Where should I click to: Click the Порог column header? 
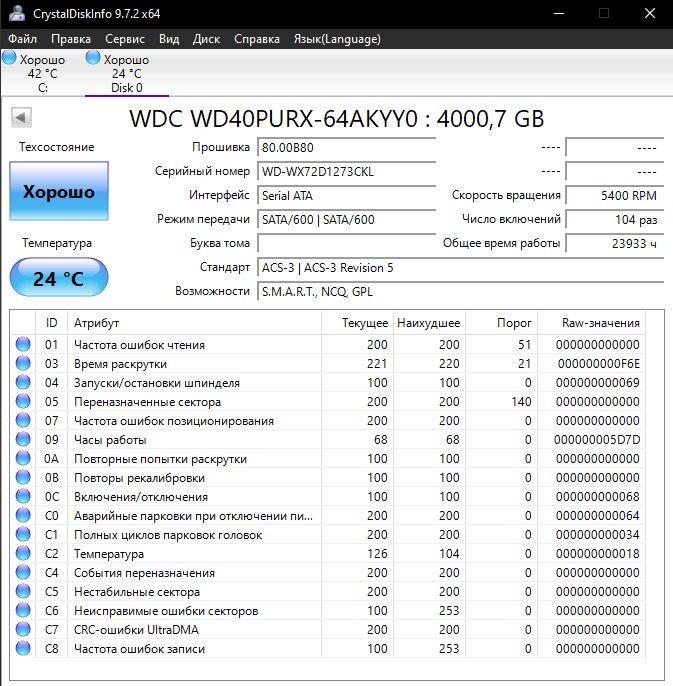click(x=501, y=323)
